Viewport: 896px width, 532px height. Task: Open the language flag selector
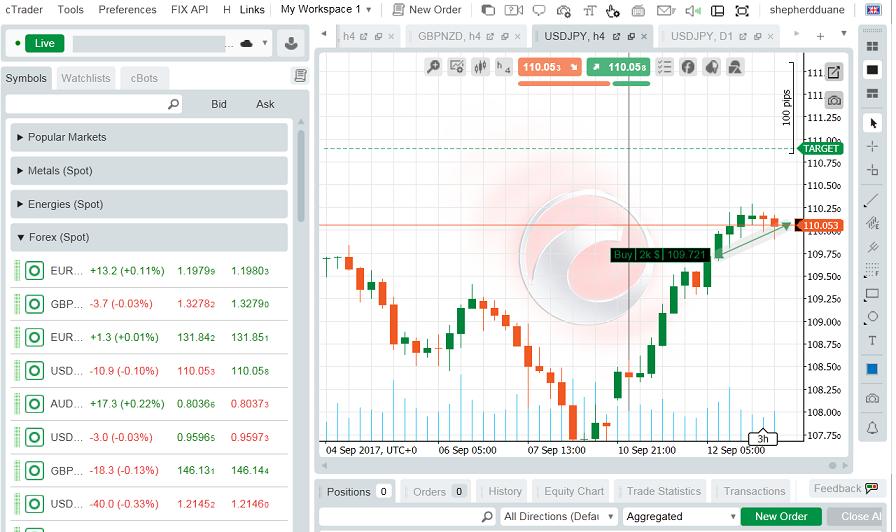pyautogui.click(x=873, y=10)
